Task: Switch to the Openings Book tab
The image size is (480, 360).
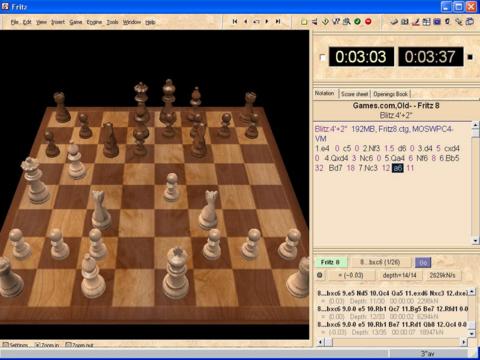Action: pos(390,94)
